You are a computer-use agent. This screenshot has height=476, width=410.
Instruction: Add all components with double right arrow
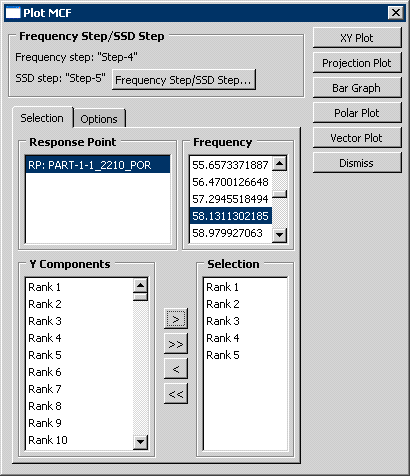coord(176,344)
